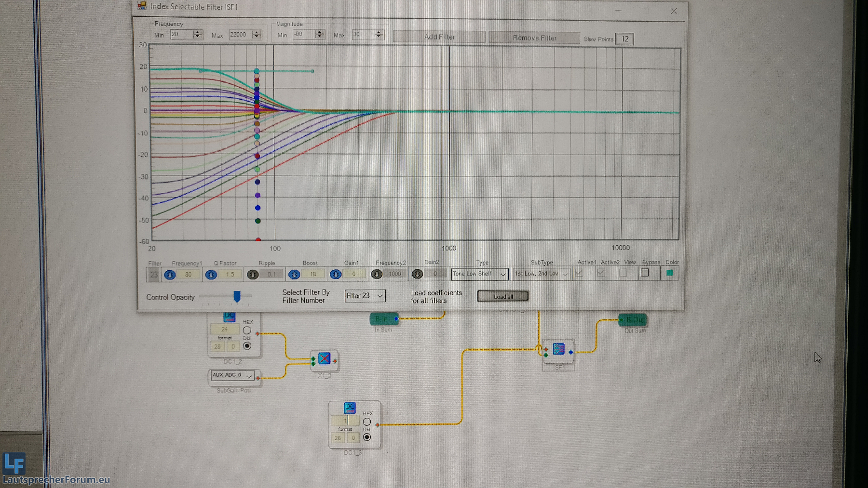Click the Q Factor adjust knob icon

tap(211, 275)
